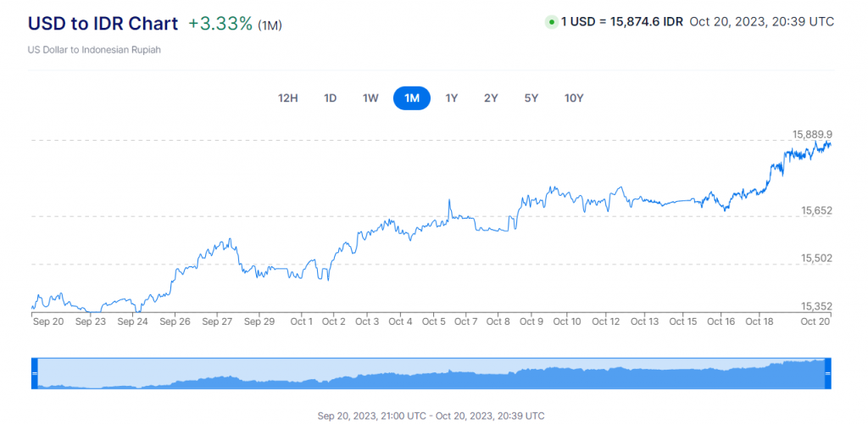Viewport: 868px width, 424px height.
Task: Click the USD to IDR Chart title
Action: point(103,24)
